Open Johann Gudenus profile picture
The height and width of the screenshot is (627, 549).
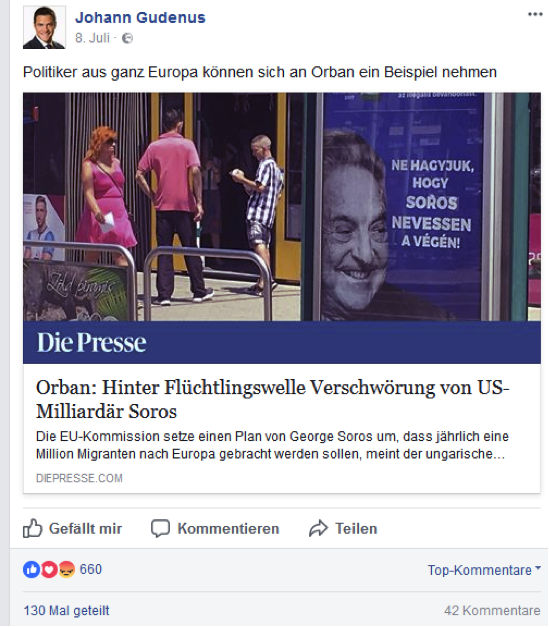point(44,27)
